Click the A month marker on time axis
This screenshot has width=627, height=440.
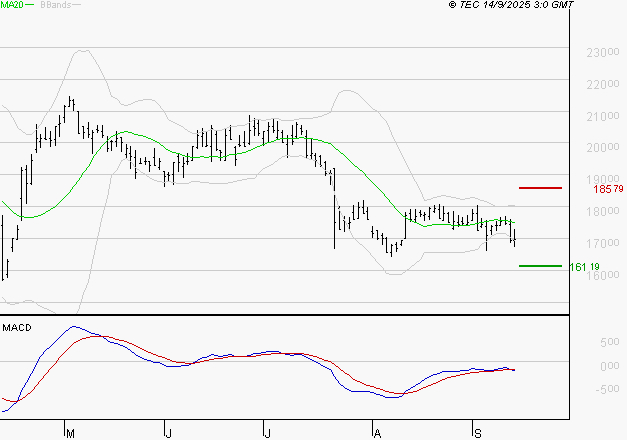pos(377,433)
